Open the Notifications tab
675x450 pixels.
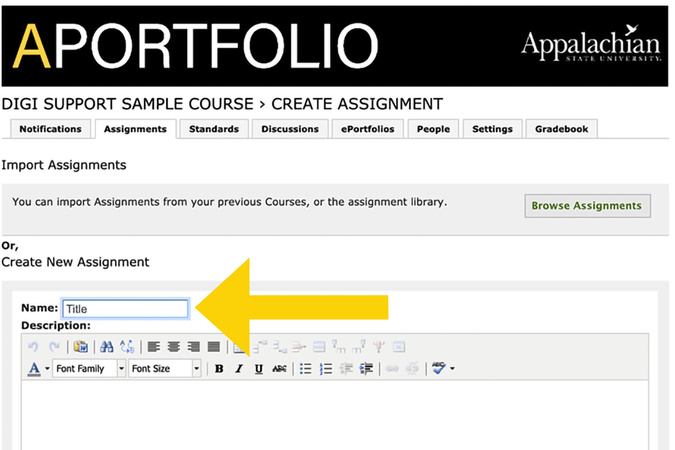click(x=50, y=129)
